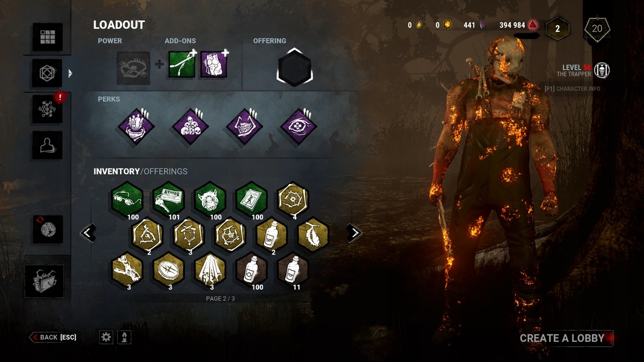
Task: Open the Bloodweb sidebar icon with alert
Action: (47, 109)
